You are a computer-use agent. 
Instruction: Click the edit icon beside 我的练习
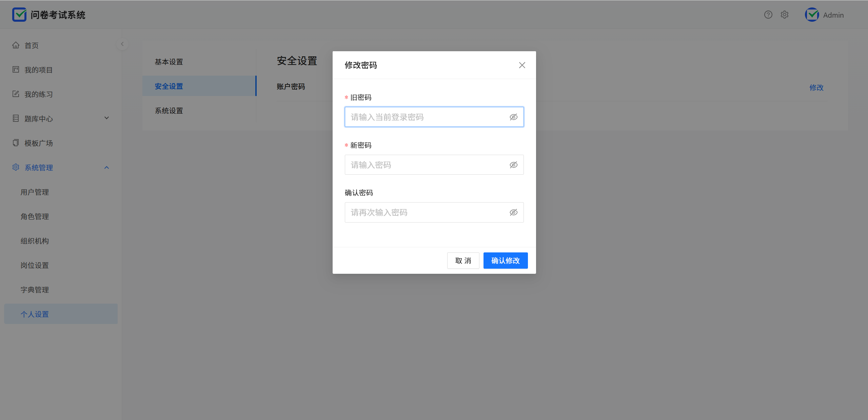click(16, 94)
